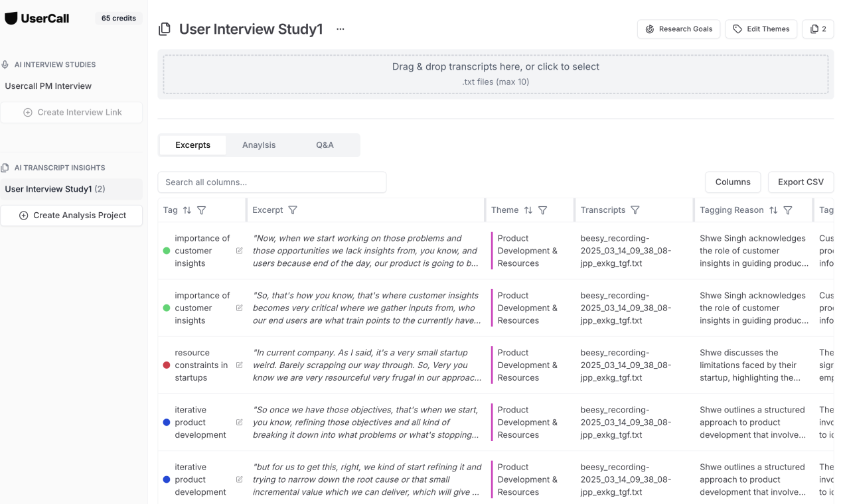Edit the resource constraints in startups tag
Viewport: 843px width, 504px height.
240,365
